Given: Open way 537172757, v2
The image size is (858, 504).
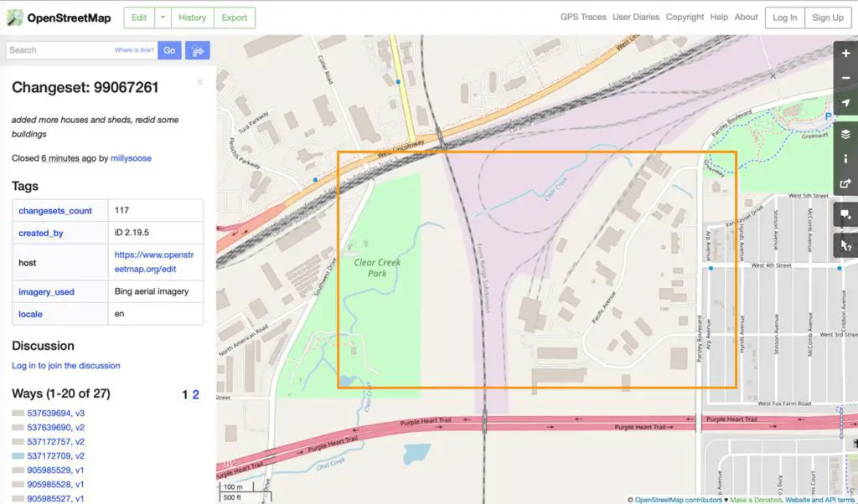Looking at the screenshot, I should click(56, 442).
